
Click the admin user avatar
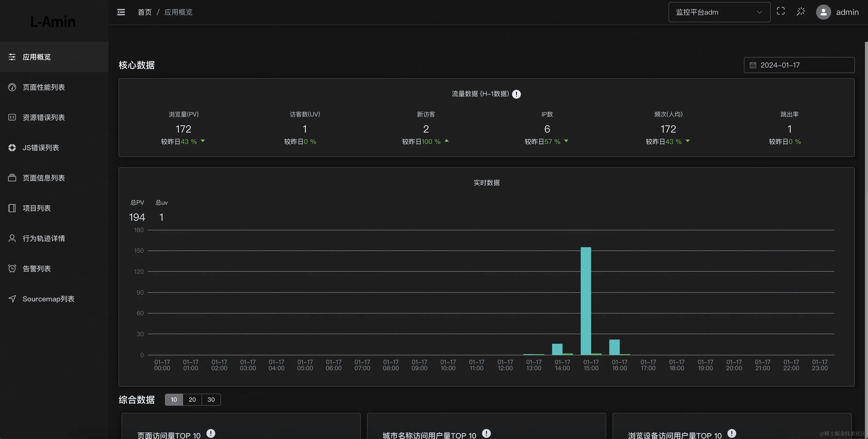click(823, 12)
